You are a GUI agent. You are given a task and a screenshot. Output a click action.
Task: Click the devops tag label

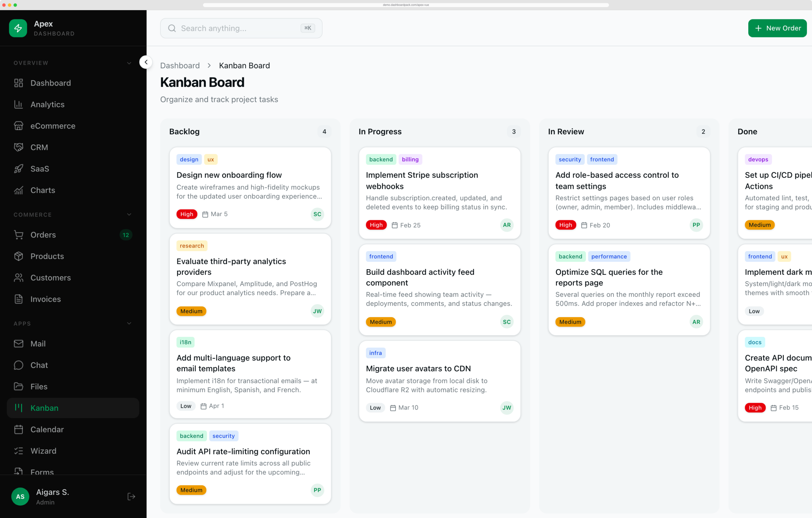758,159
